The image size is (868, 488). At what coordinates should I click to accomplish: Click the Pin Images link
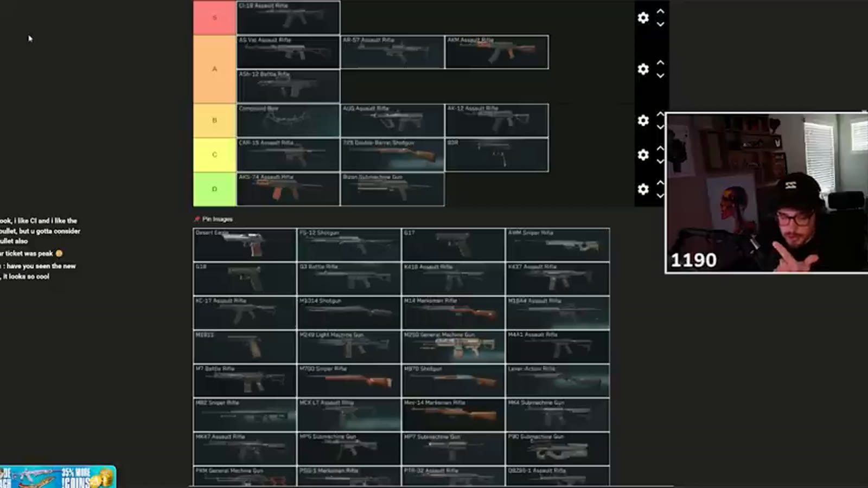point(213,219)
